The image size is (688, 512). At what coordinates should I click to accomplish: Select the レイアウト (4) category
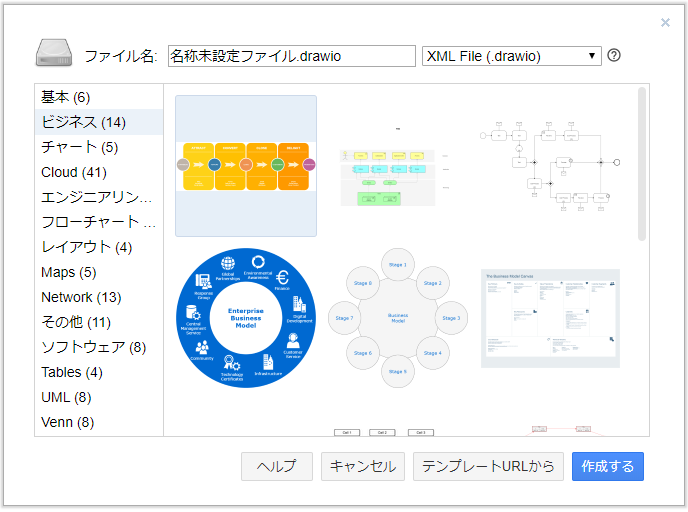[x=99, y=247]
